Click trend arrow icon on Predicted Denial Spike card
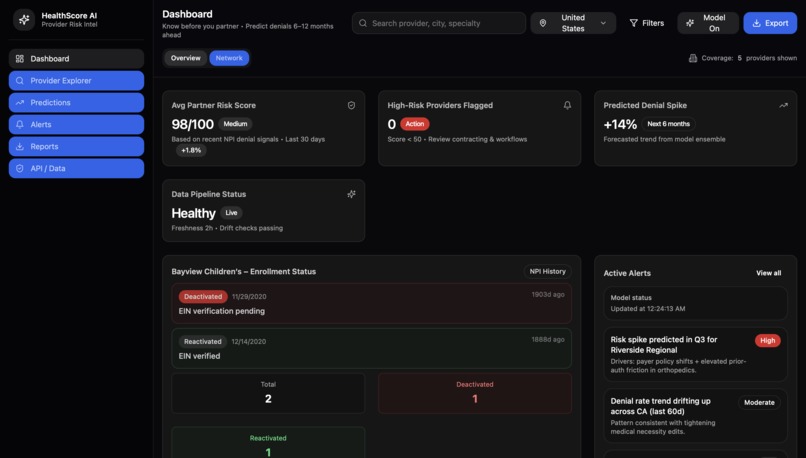806x458 pixels. pyautogui.click(x=783, y=105)
